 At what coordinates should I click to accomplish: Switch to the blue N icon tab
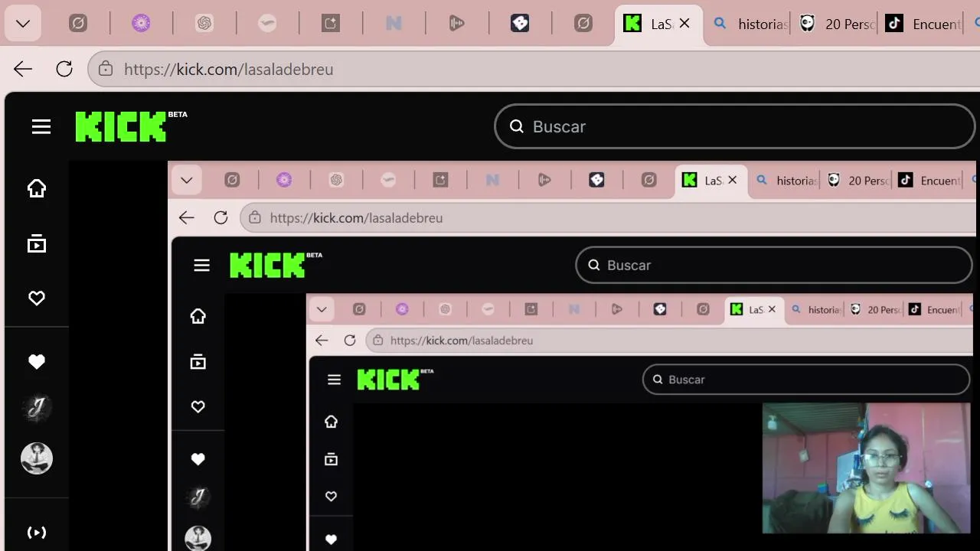coord(394,24)
